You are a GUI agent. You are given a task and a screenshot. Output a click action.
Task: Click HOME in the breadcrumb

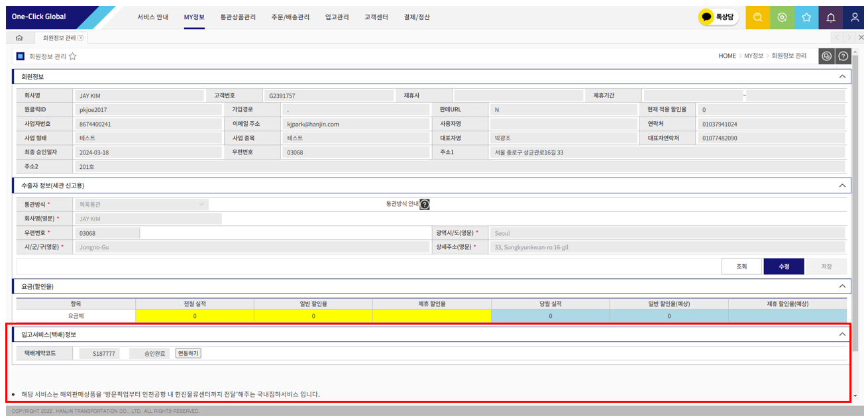pos(727,56)
